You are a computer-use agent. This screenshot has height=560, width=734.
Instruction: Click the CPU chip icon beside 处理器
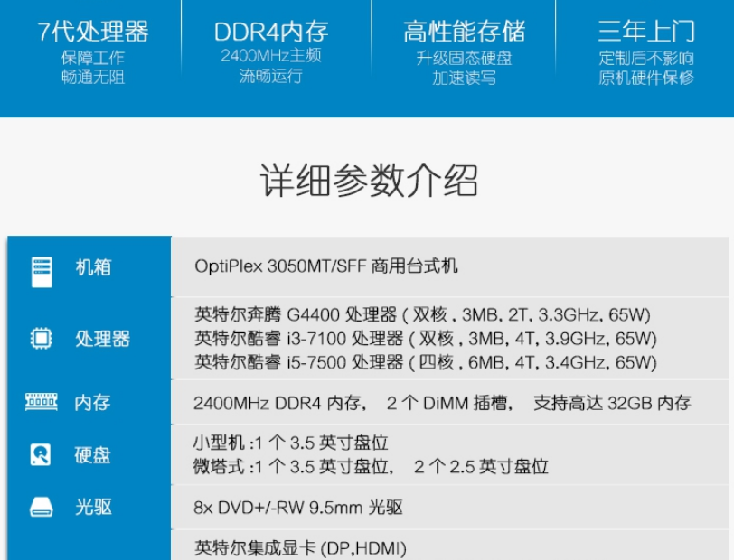(42, 338)
